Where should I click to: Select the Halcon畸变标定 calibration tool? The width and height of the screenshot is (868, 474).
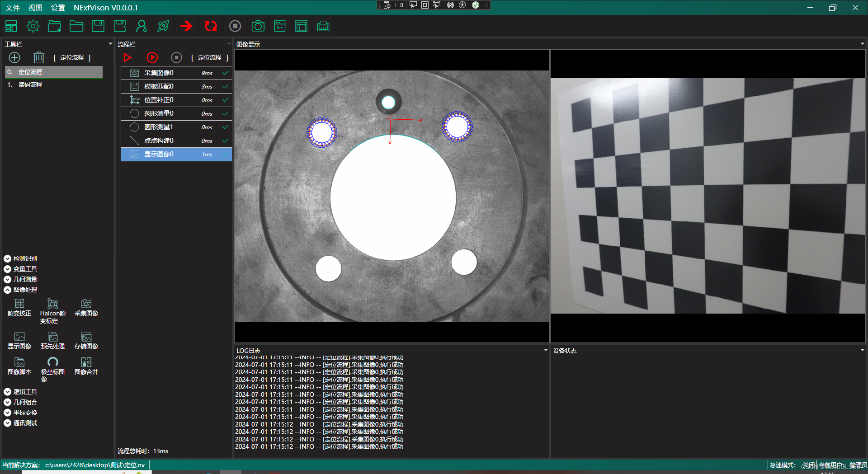(52, 310)
